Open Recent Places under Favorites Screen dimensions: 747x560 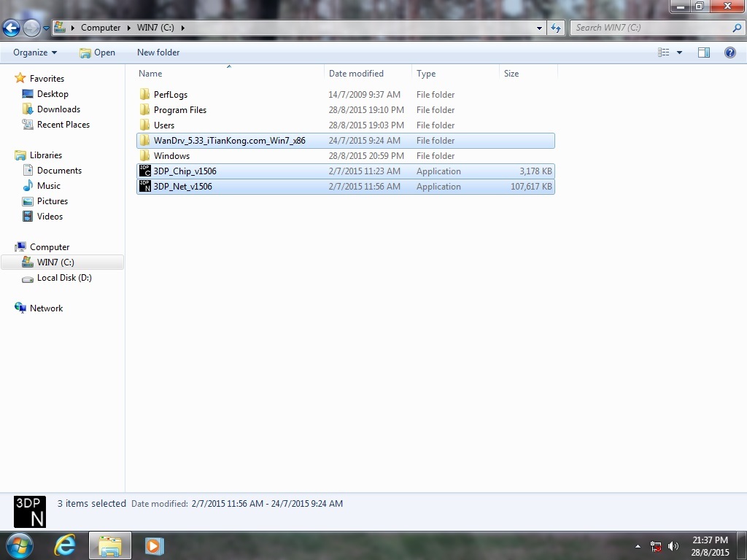(63, 124)
